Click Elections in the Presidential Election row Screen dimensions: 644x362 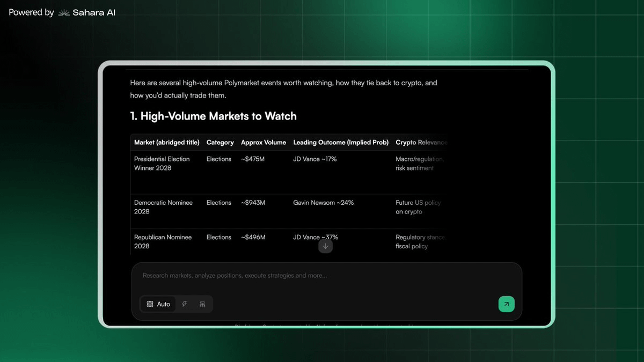(219, 159)
